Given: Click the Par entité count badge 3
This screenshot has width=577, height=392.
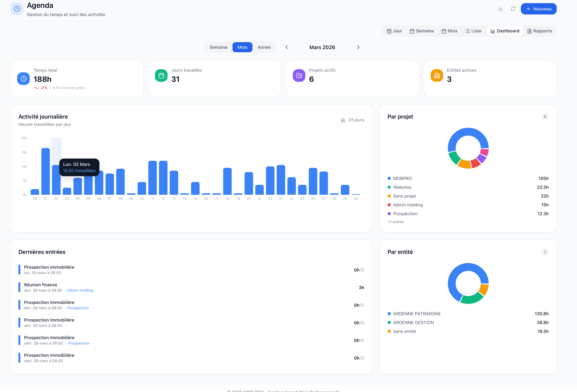Looking at the screenshot, I should (x=545, y=252).
